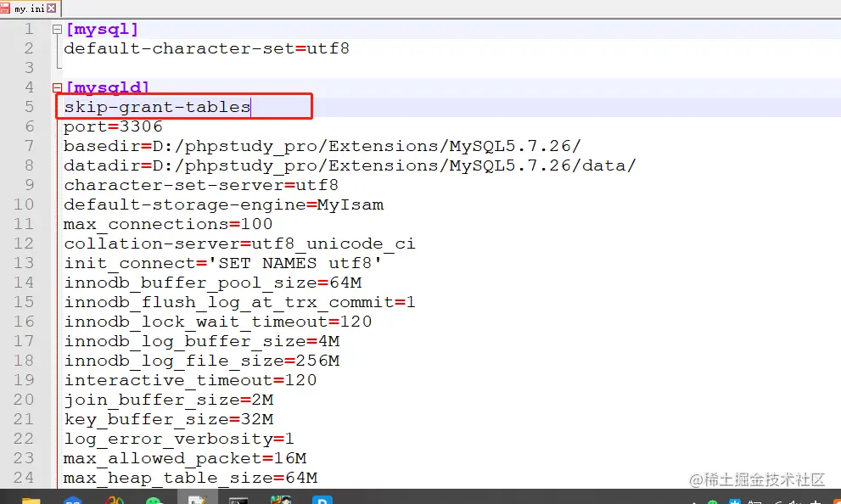Screen dimensions: 841x504
Task: Click the join_buffer_size=2M line
Action: (168, 400)
